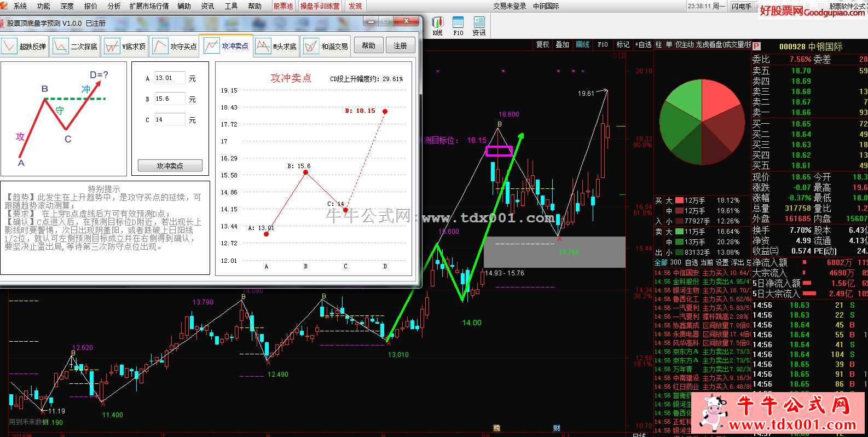This screenshot has height=437, width=868.
Task: Open the 工具 menu
Action: tap(231, 6)
